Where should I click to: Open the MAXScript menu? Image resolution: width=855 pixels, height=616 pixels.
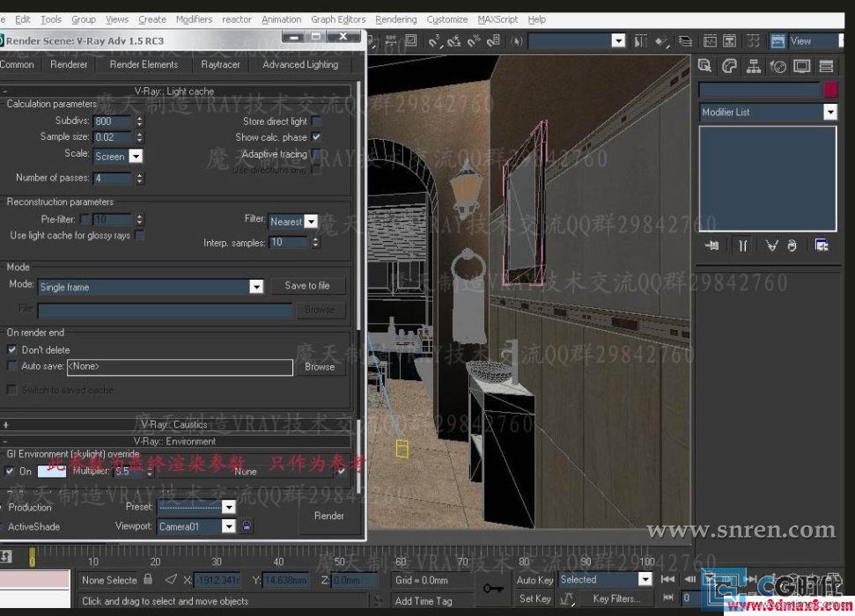point(498,19)
